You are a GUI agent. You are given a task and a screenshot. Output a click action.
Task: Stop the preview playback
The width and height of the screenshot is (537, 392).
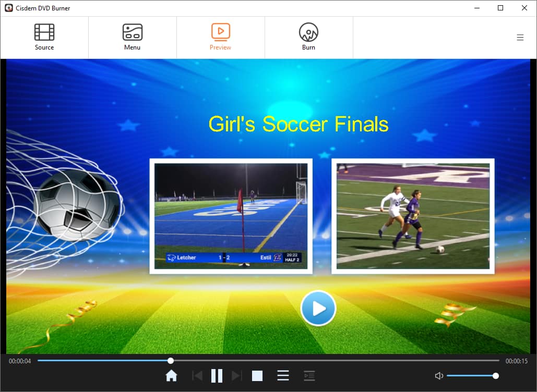click(257, 375)
